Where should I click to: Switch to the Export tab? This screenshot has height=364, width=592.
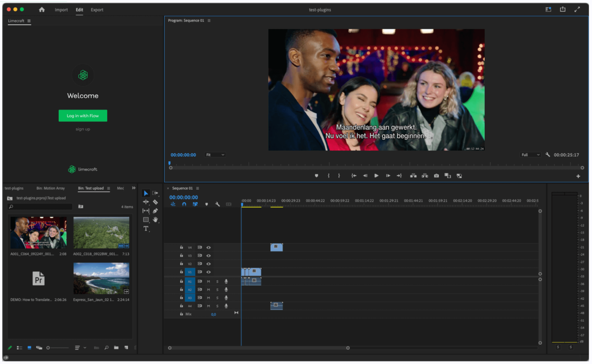click(x=97, y=10)
